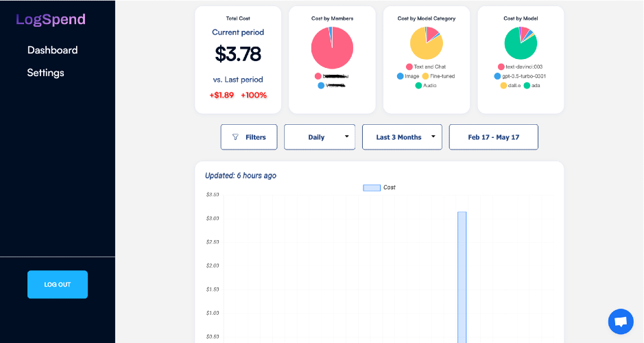Click the Cost by Model Category pie
Viewport: 644px width, 343px height.
click(x=427, y=43)
